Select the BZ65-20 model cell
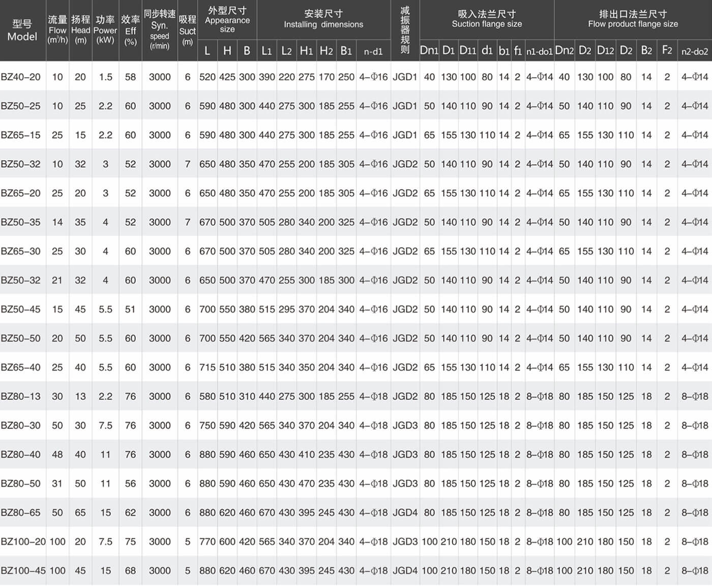 21,193
